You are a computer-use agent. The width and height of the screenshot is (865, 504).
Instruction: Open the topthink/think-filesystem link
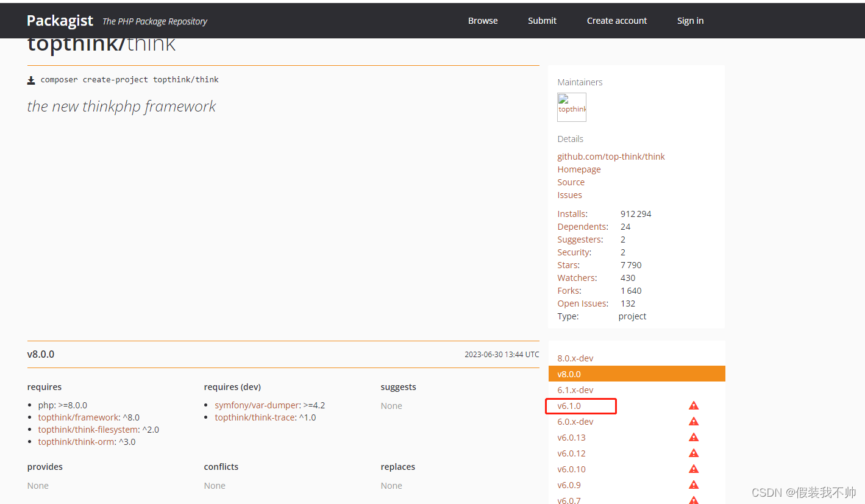pyautogui.click(x=88, y=430)
